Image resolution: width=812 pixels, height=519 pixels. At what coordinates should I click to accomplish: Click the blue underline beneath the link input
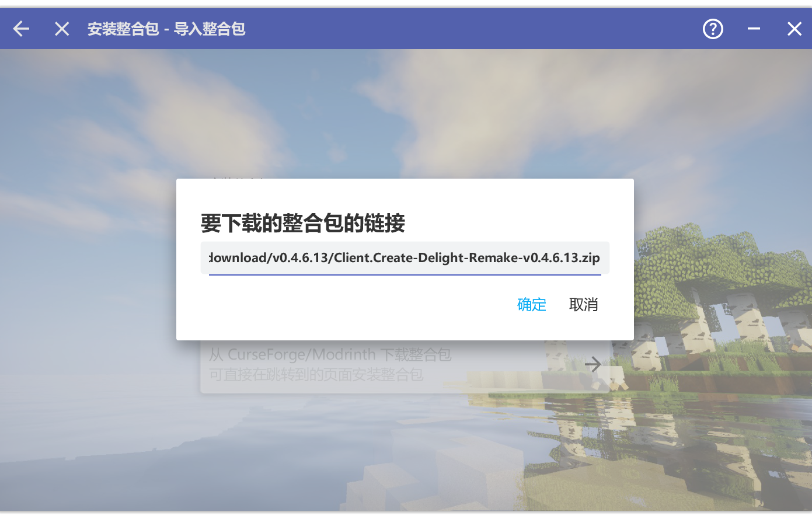pos(405,272)
